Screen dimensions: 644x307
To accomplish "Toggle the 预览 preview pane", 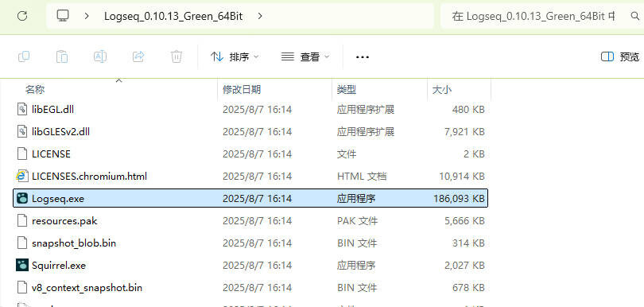I will pyautogui.click(x=620, y=56).
